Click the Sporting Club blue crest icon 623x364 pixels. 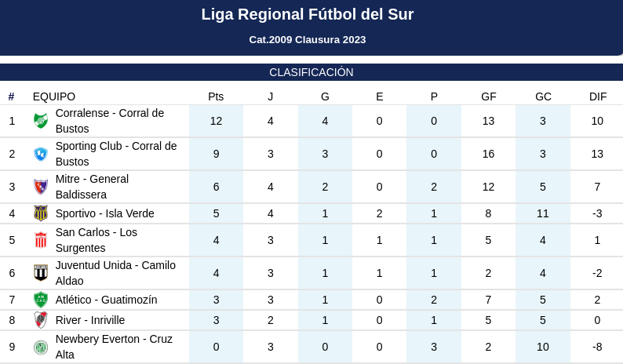click(x=41, y=154)
